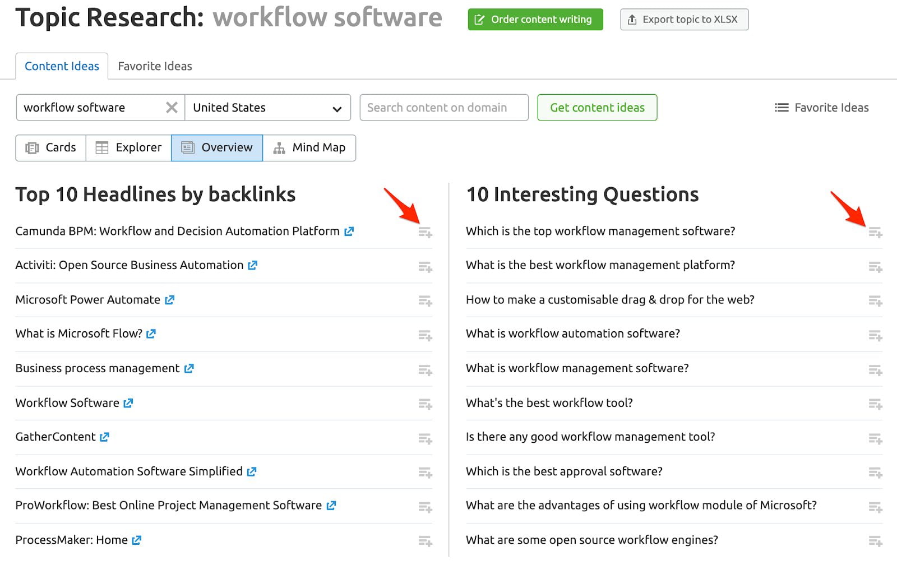897x588 pixels.
Task: Open Favorite Ideas list link
Action: [x=822, y=108]
